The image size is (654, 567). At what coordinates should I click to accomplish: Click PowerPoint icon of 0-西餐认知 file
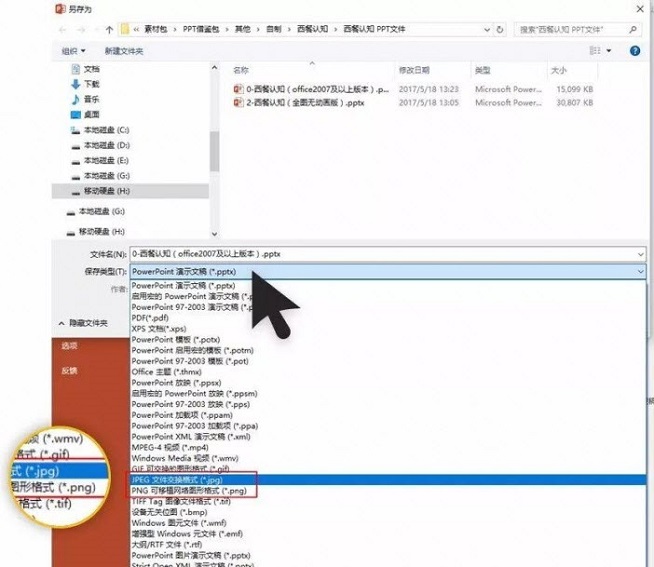pos(238,89)
